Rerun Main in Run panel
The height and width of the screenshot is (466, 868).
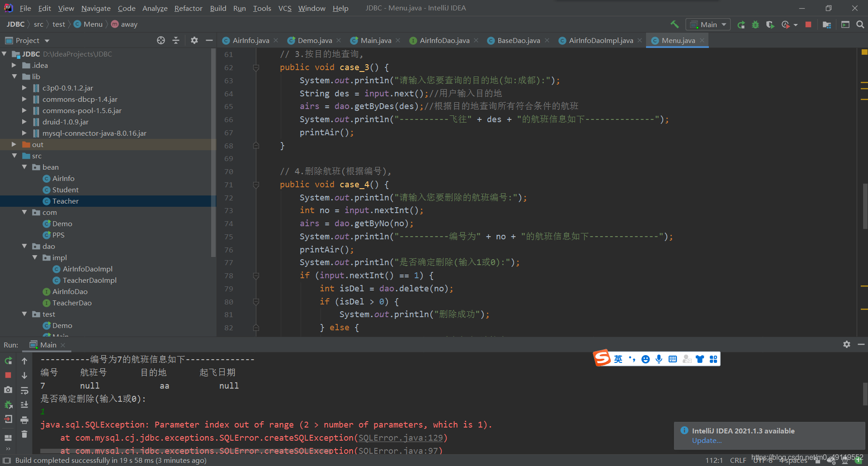[x=8, y=361]
